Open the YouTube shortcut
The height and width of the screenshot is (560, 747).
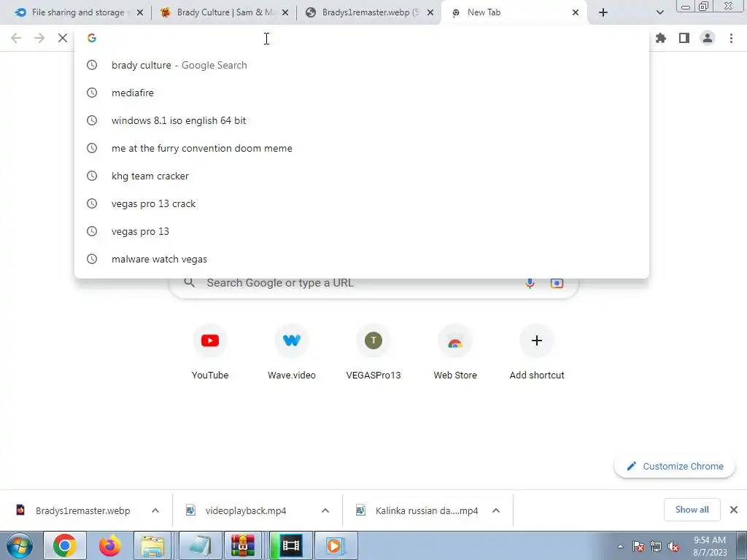(x=210, y=352)
